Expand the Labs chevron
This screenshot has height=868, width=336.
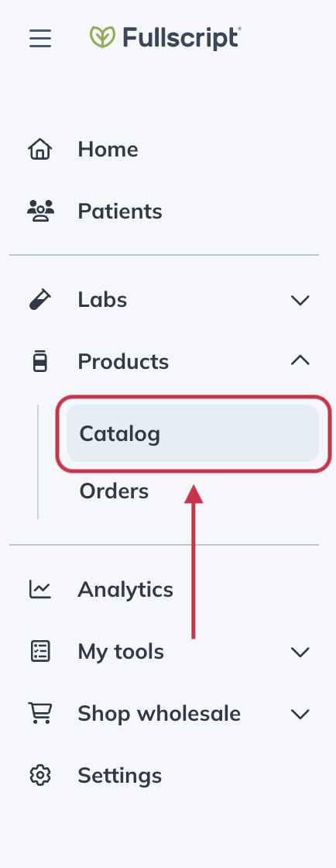pyautogui.click(x=300, y=300)
